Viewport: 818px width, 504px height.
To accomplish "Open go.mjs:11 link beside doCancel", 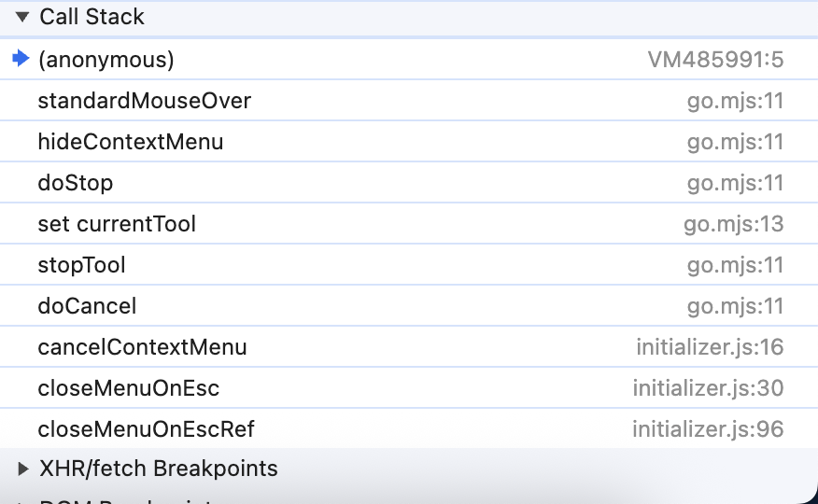I will pyautogui.click(x=735, y=306).
